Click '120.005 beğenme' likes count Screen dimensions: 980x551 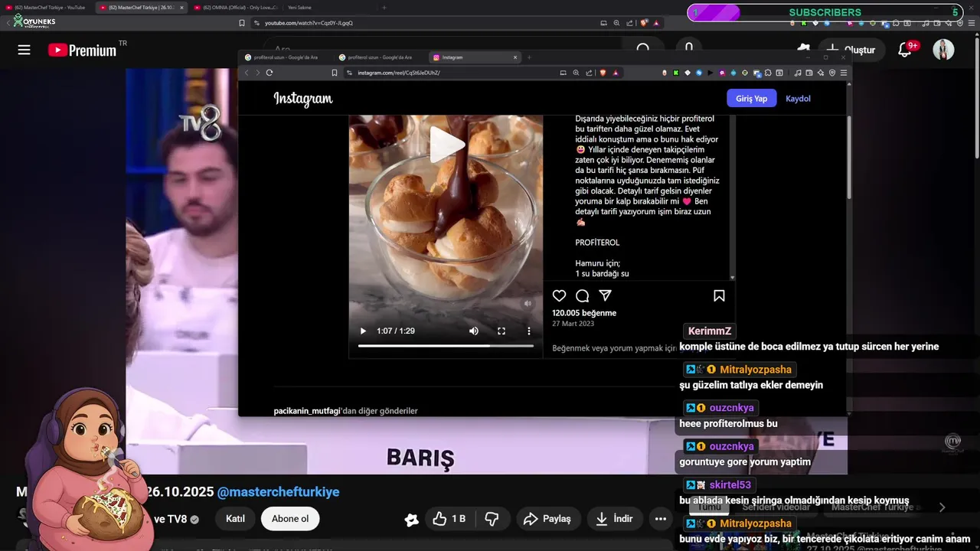[x=584, y=313]
